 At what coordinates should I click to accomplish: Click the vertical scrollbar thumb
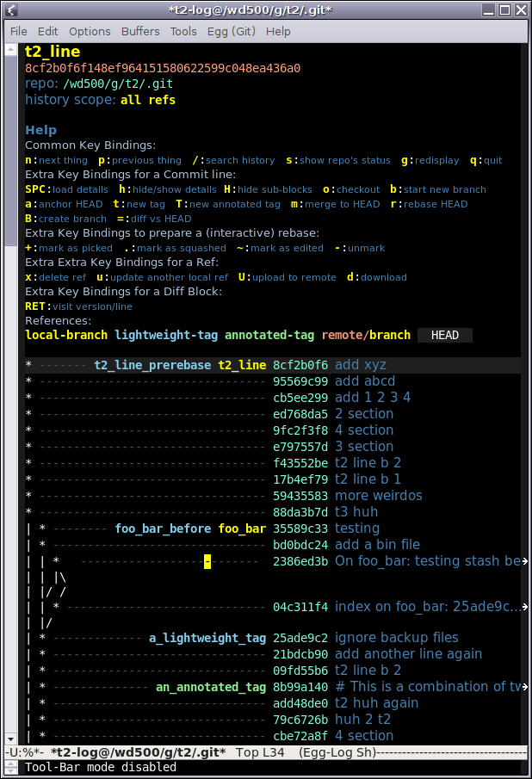(x=10, y=150)
